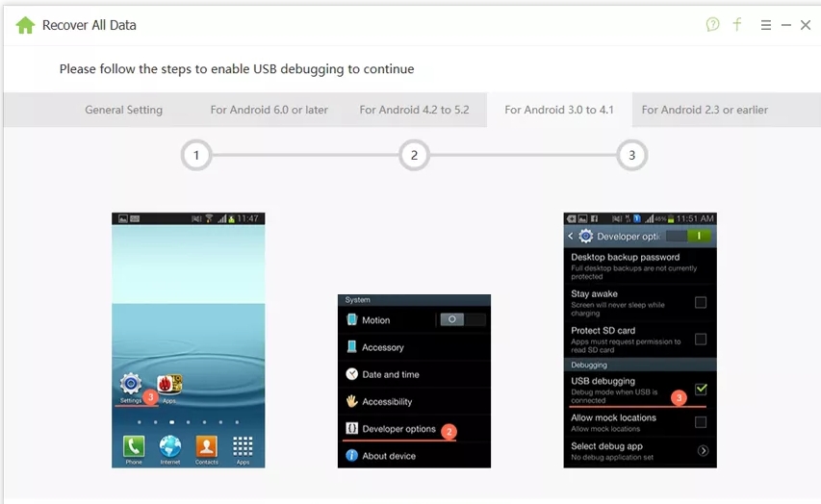Viewport: 821px width, 504px height.
Task: Toggle the Stay awake checkbox
Action: point(701,303)
